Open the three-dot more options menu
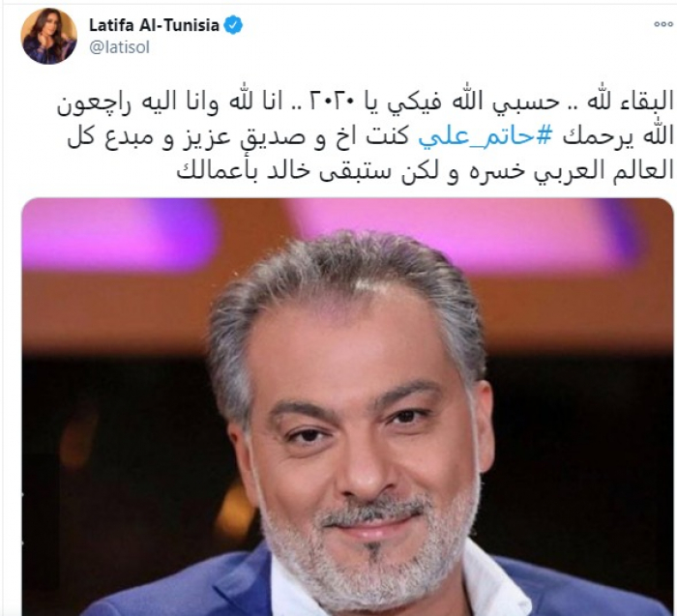This screenshot has height=616, width=677. pyautogui.click(x=662, y=24)
